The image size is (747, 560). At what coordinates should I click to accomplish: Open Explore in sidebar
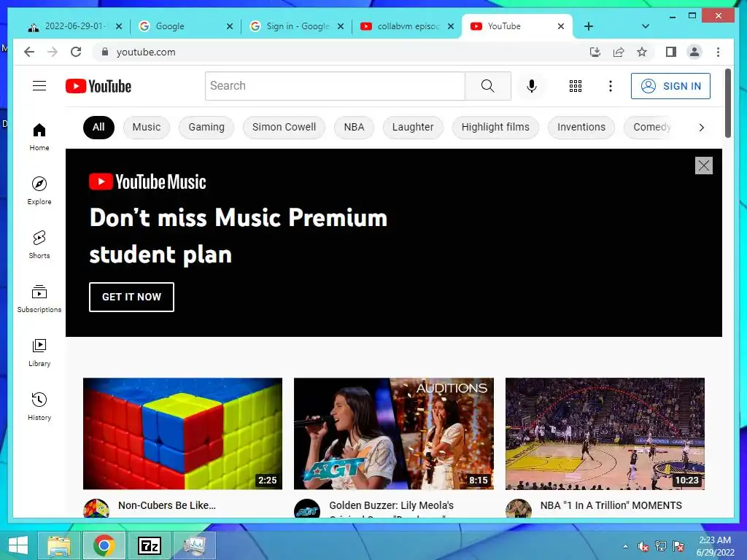[x=39, y=191]
